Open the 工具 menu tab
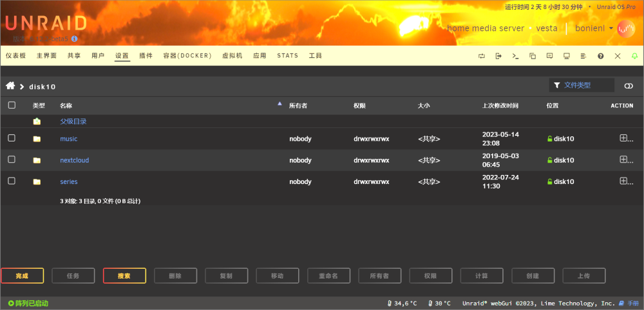 (x=316, y=56)
